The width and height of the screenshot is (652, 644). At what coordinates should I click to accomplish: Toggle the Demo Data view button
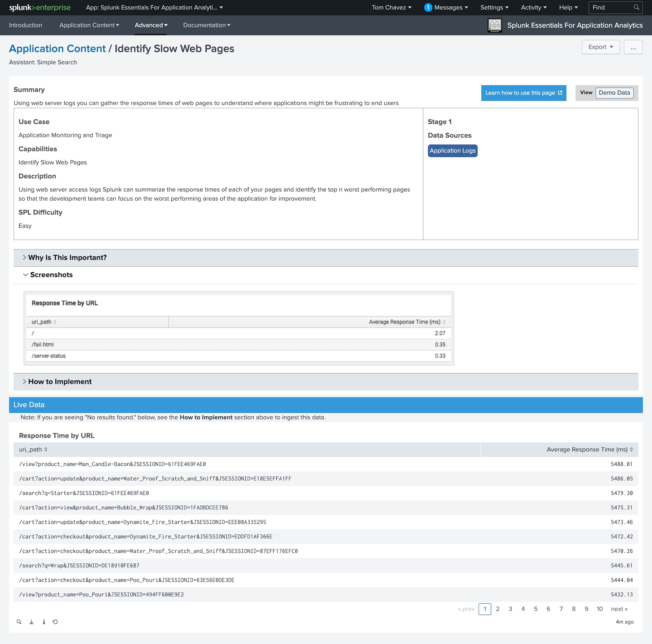tap(614, 93)
